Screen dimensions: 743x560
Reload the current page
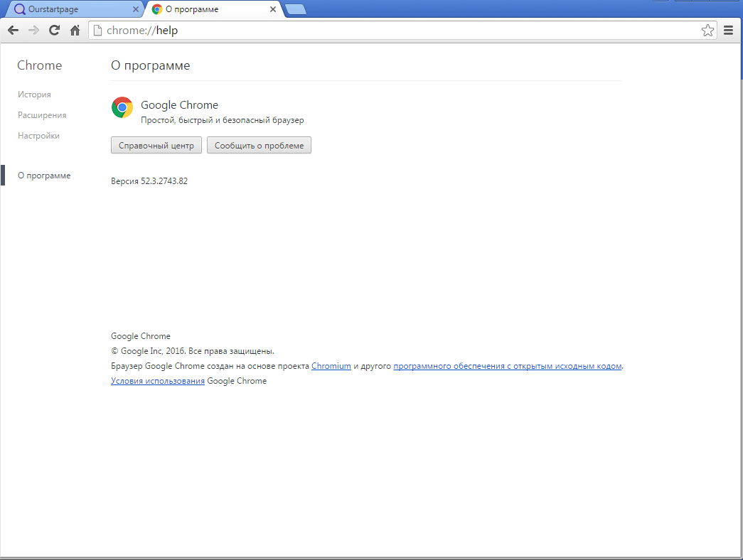click(x=54, y=31)
